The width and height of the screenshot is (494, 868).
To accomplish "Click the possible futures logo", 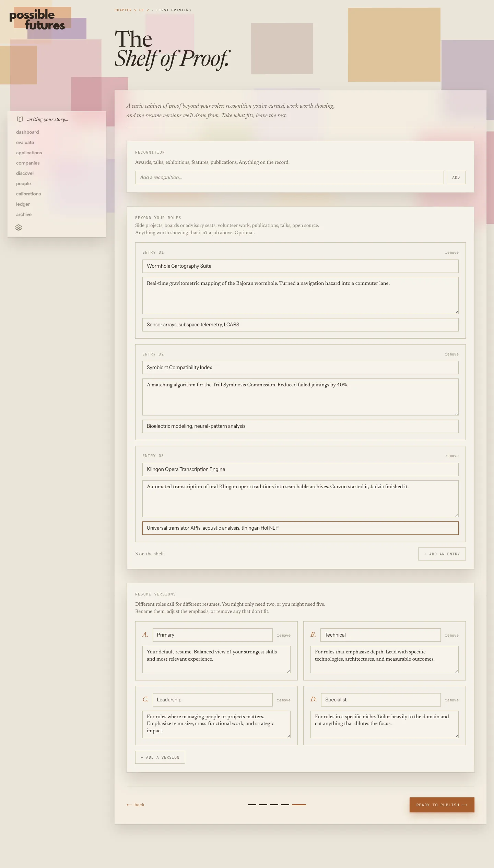I will [x=37, y=20].
